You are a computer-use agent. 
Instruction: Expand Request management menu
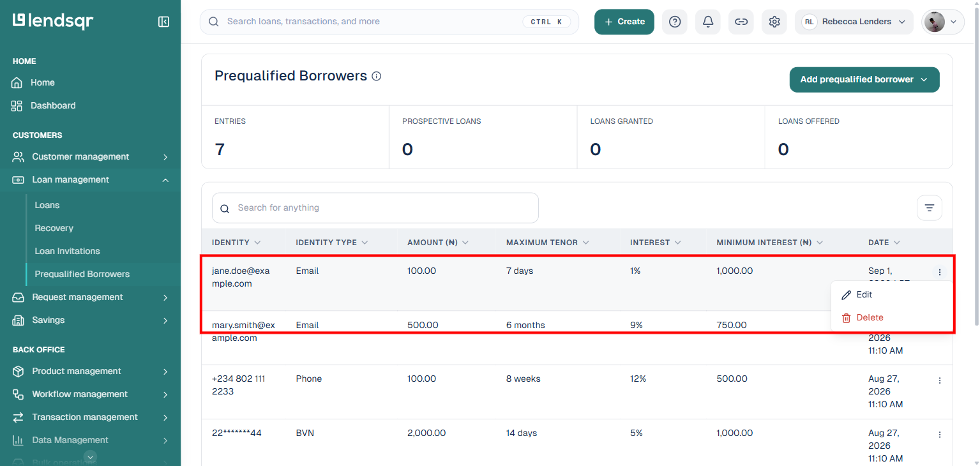click(91, 297)
